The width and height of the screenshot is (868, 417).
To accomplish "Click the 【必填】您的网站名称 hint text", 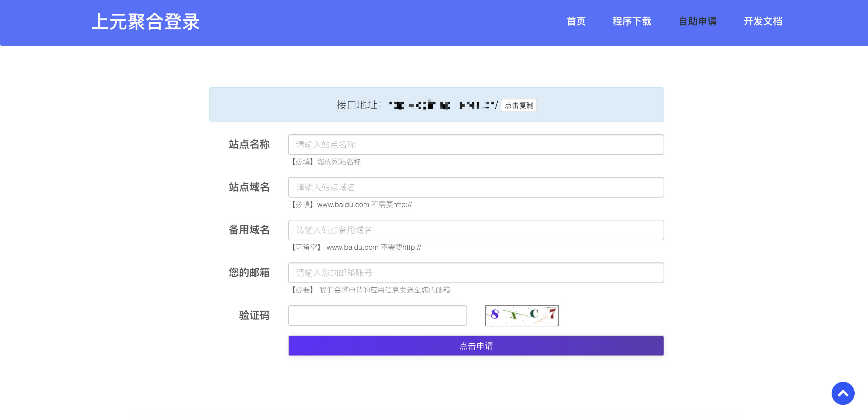I will pyautogui.click(x=325, y=162).
